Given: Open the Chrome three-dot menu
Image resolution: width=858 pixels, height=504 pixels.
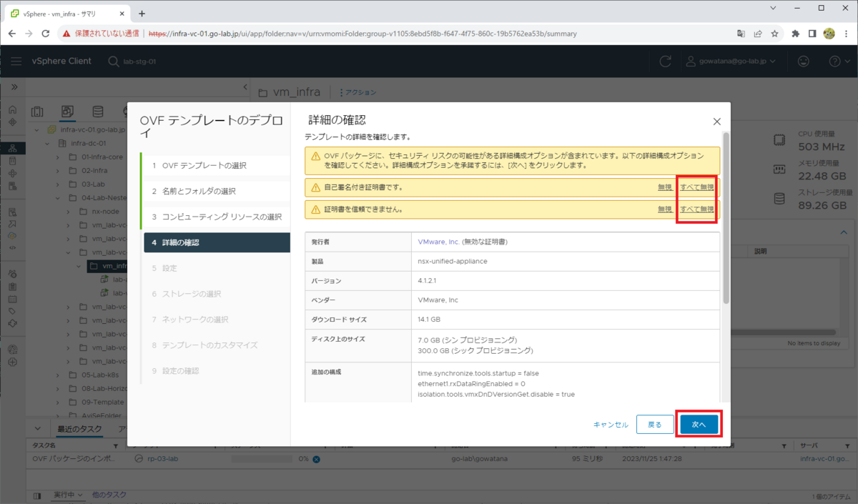Looking at the screenshot, I should pos(847,34).
